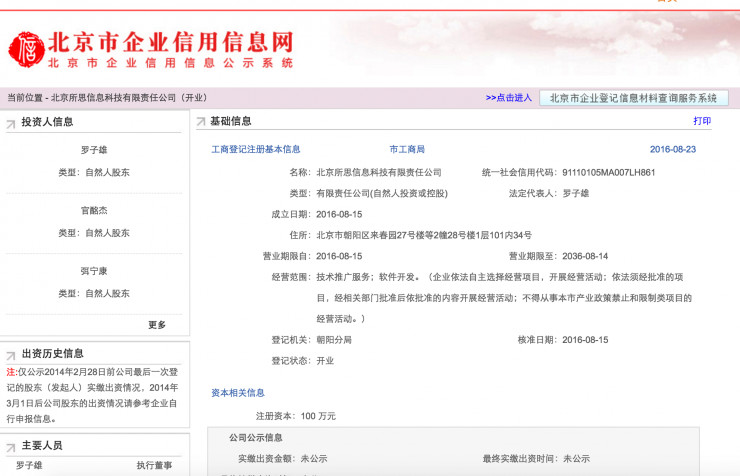Viewport: 740px width, 476px height.
Task: Click the 登记状态 value 开业
Action: pos(325,361)
